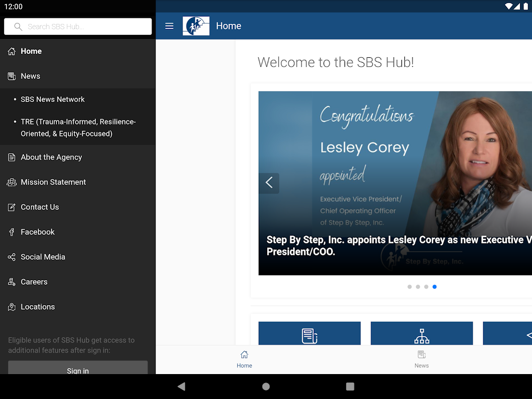Read the Step By Step appoints headline
Viewport: 532px width, 399px height.
tap(399, 246)
